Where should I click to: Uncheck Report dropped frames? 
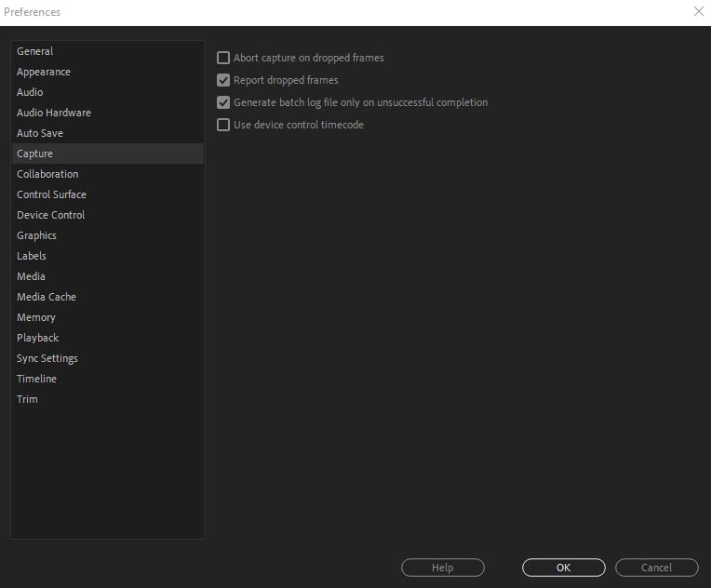point(223,80)
